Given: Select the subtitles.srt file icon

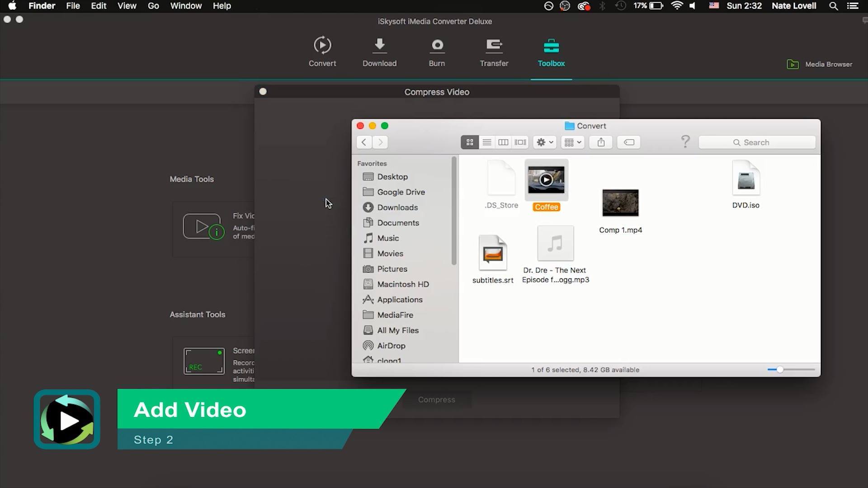Looking at the screenshot, I should point(493,253).
